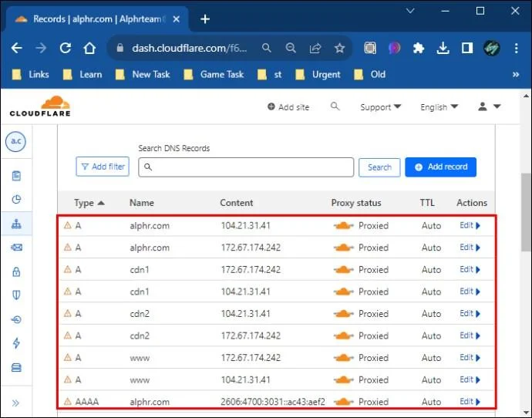Expand Edit for cdn1 172.67.174.242 record
This screenshot has height=418, width=532.
click(x=470, y=269)
